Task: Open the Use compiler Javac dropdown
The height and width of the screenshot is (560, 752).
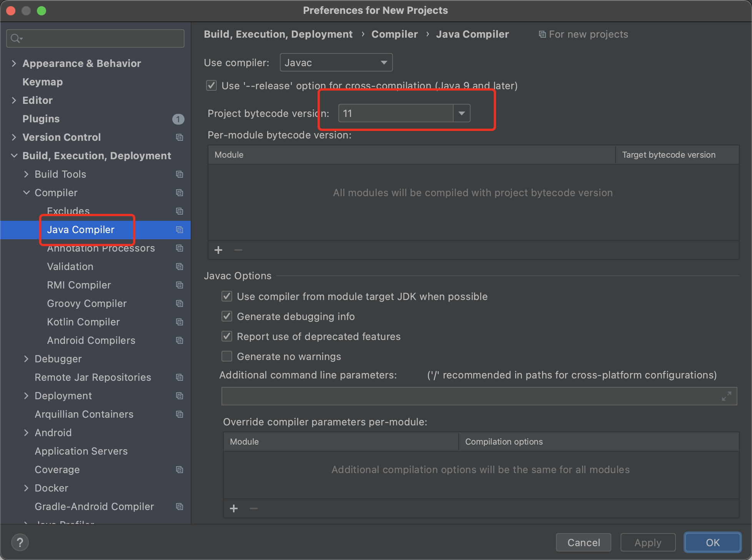Action: coord(336,63)
